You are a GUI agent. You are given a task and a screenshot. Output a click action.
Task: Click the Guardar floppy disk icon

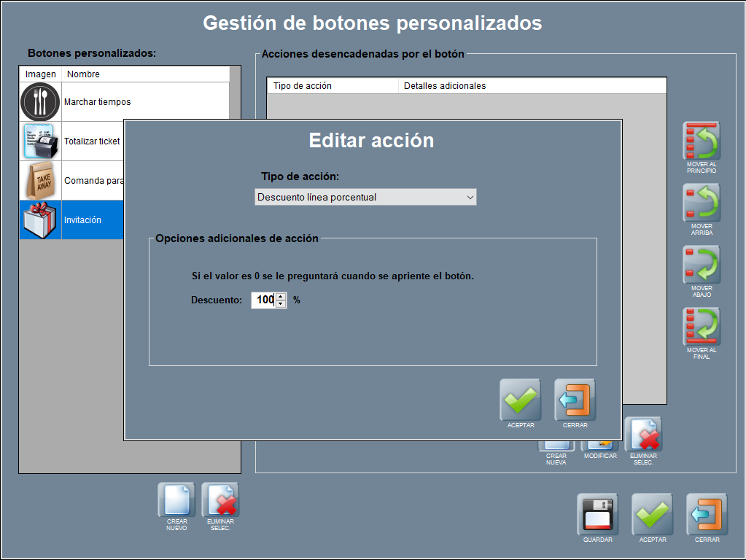[x=597, y=515]
